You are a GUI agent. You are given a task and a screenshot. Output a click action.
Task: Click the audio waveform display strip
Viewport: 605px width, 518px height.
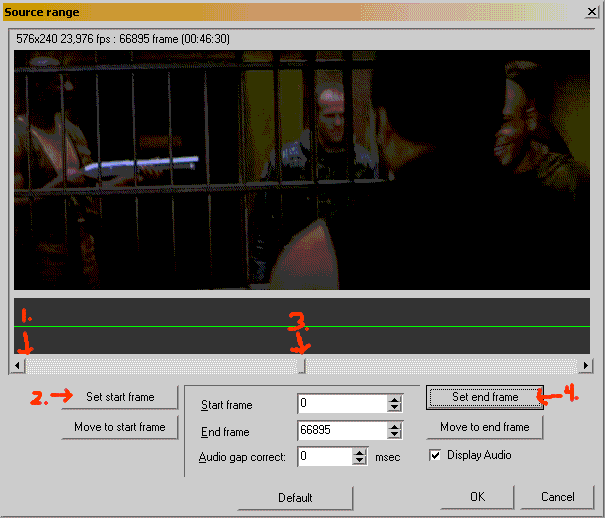pyautogui.click(x=302, y=326)
